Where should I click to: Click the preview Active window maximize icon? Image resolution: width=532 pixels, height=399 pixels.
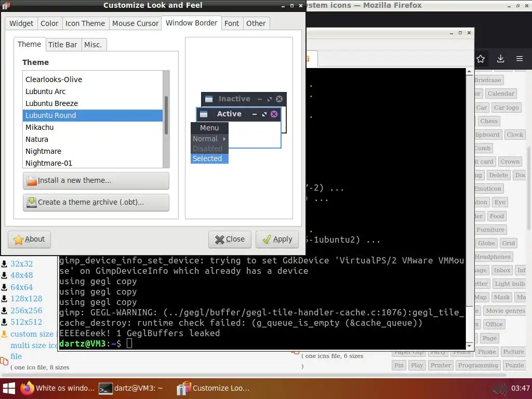[x=264, y=114]
